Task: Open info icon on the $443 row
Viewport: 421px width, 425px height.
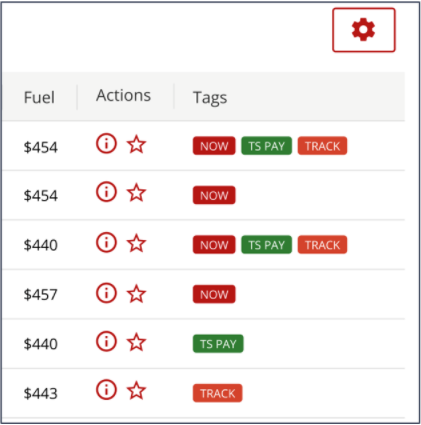Action: tap(106, 390)
